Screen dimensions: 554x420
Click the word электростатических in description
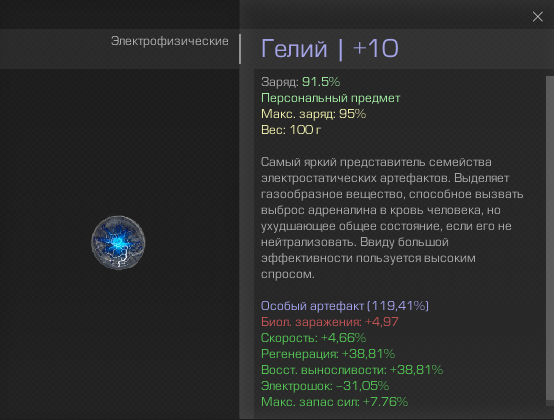pos(318,178)
